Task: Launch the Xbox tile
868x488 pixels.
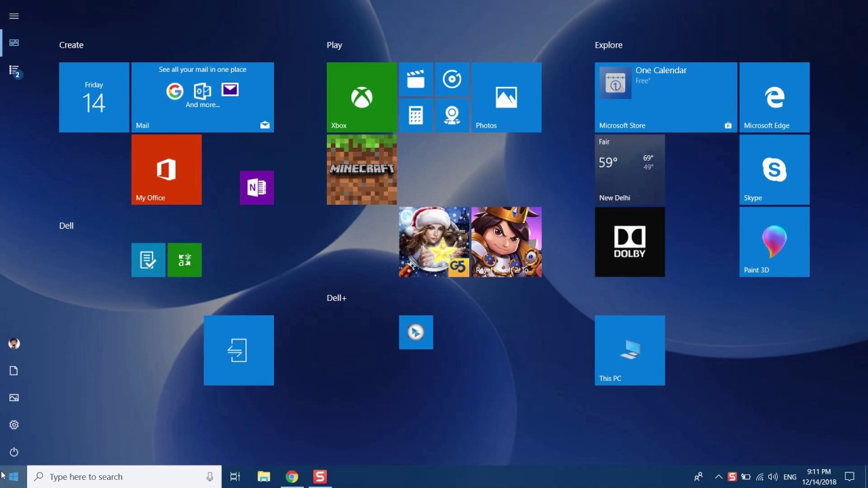Action: [361, 97]
